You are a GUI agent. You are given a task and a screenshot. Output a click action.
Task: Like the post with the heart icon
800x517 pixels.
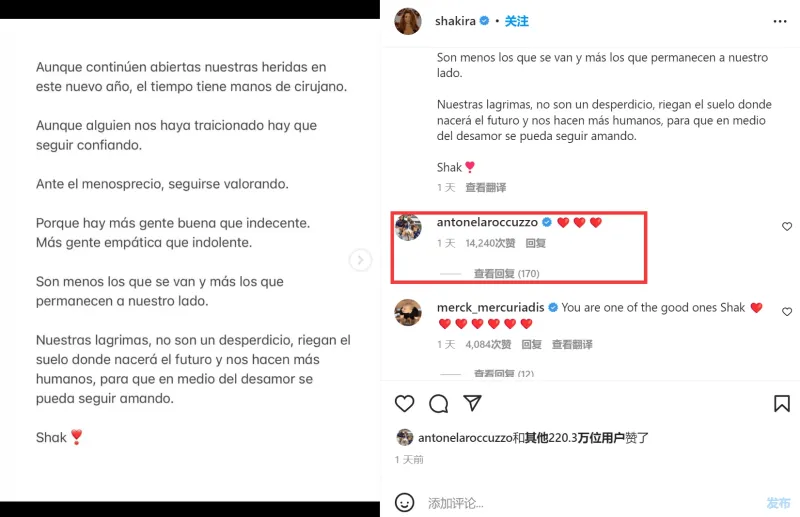click(404, 404)
